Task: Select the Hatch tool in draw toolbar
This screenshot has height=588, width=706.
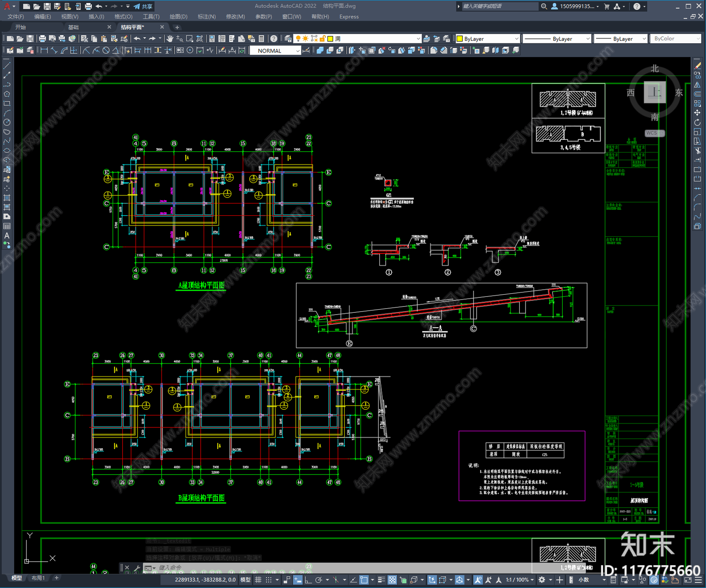Action: [7, 198]
